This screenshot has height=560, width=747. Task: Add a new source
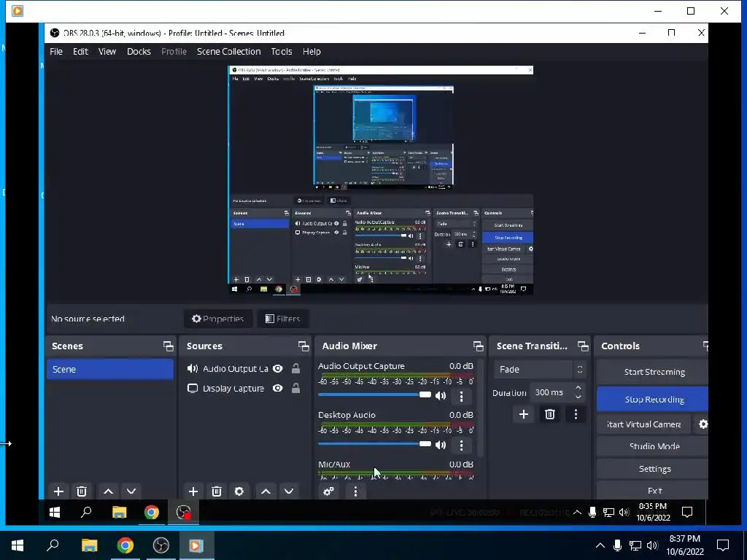(193, 491)
